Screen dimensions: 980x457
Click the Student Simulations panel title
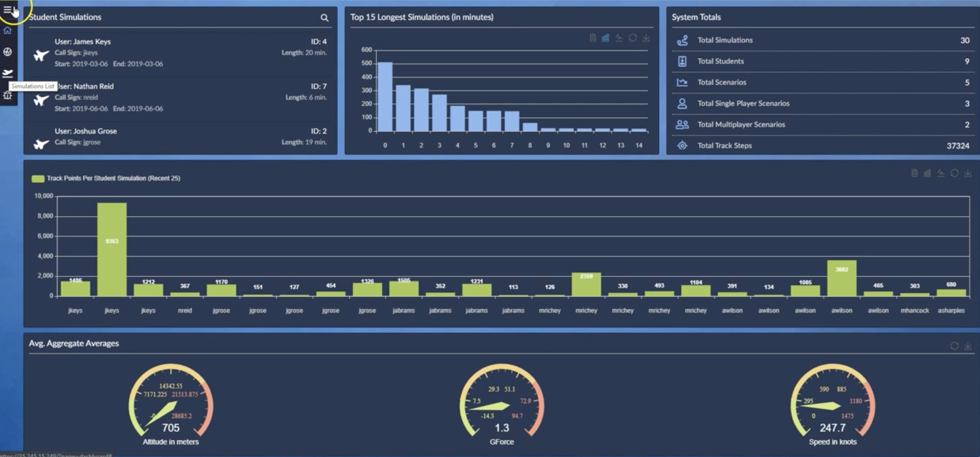pos(65,17)
